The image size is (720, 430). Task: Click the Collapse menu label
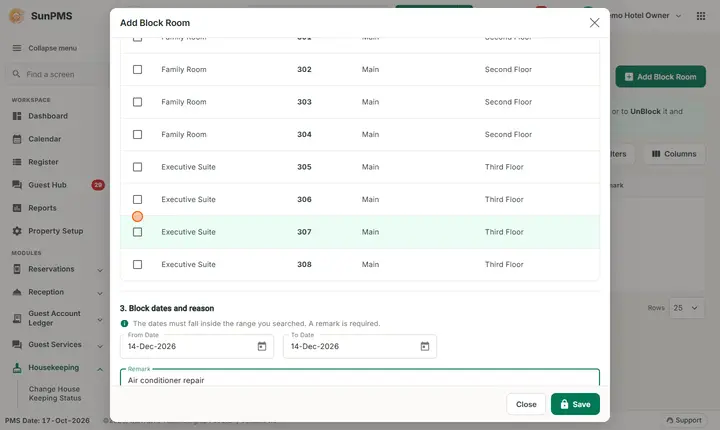click(x=52, y=48)
